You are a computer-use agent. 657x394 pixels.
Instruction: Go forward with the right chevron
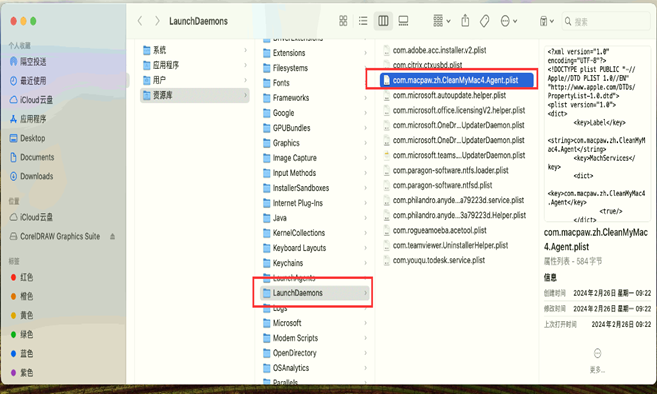pos(157,21)
